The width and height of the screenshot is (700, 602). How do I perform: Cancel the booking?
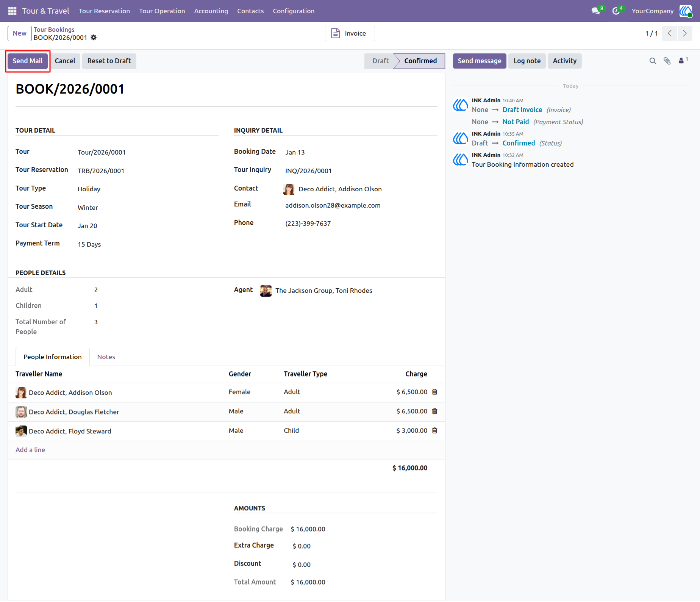click(x=65, y=61)
